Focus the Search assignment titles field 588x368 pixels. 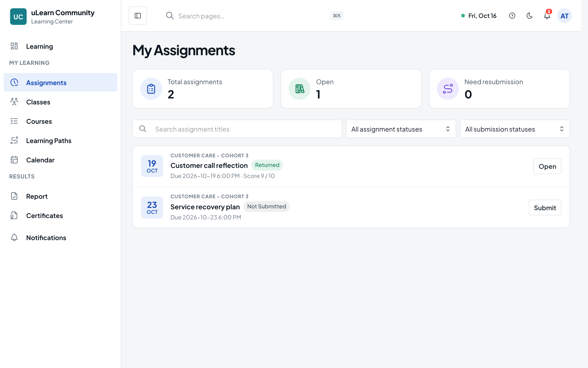click(x=237, y=129)
